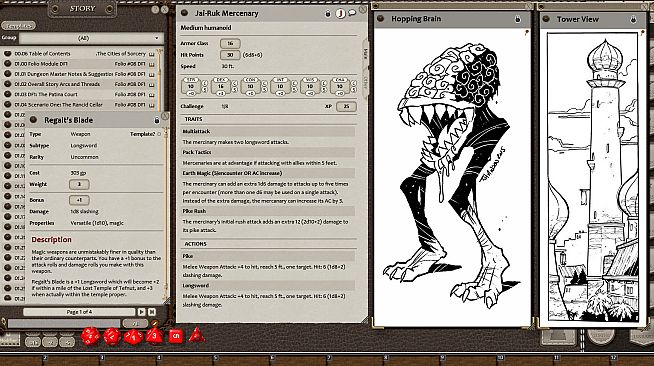The image size is (654, 366).
Task: Click the Bonus +1 field on Regalt's Blade
Action: [79, 200]
